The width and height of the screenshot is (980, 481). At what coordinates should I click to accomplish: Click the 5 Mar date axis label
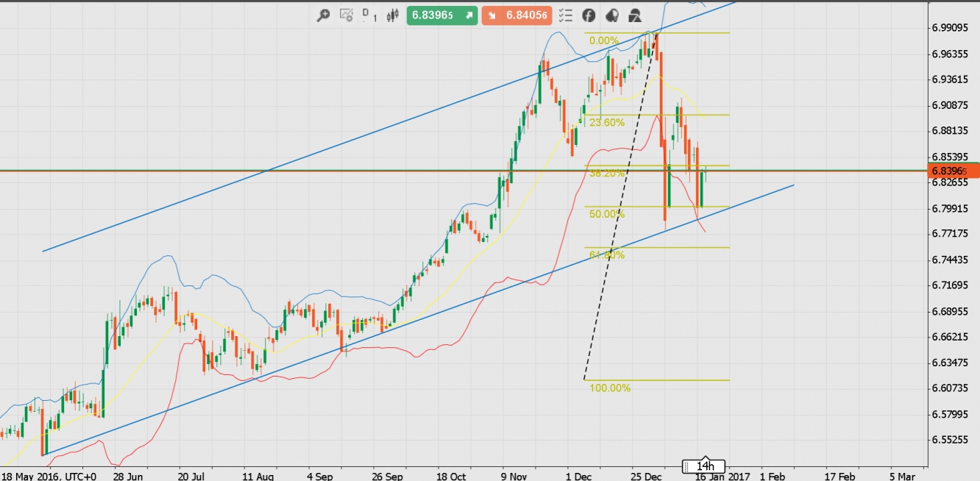point(902,476)
